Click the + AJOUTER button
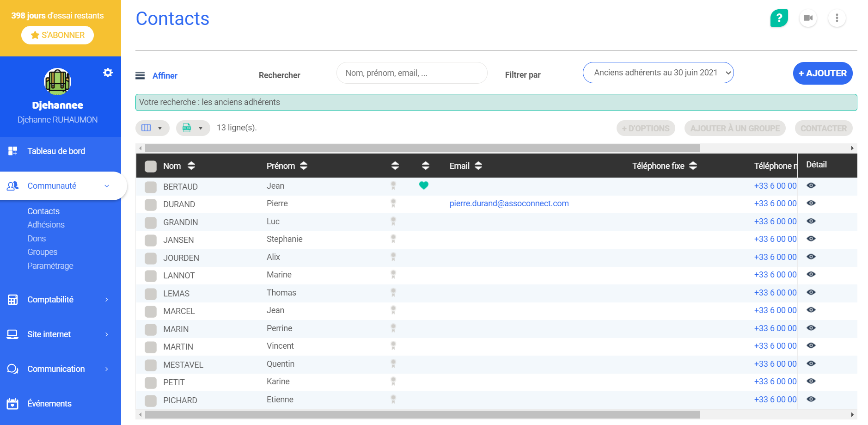 point(822,73)
